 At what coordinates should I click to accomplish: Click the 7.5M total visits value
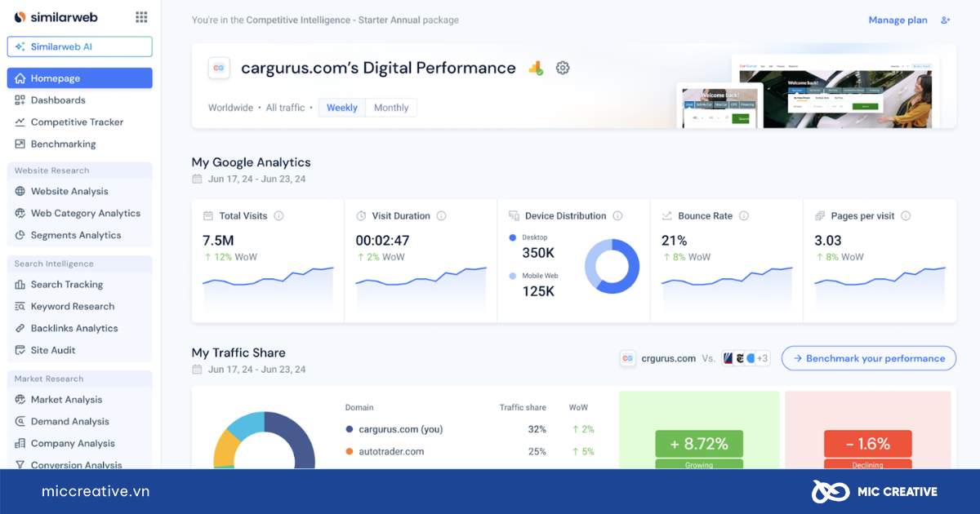(x=218, y=241)
